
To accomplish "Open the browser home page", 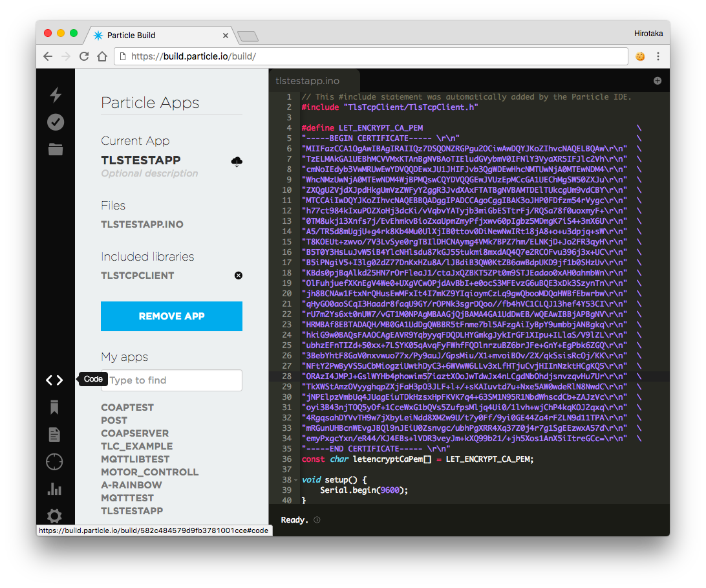I will [103, 56].
